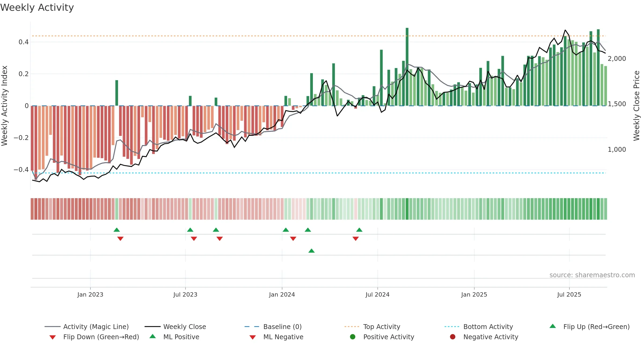Toggle the Weekly Close legend entry
Image resolution: width=644 pixels, height=362 pixels.
click(x=175, y=327)
